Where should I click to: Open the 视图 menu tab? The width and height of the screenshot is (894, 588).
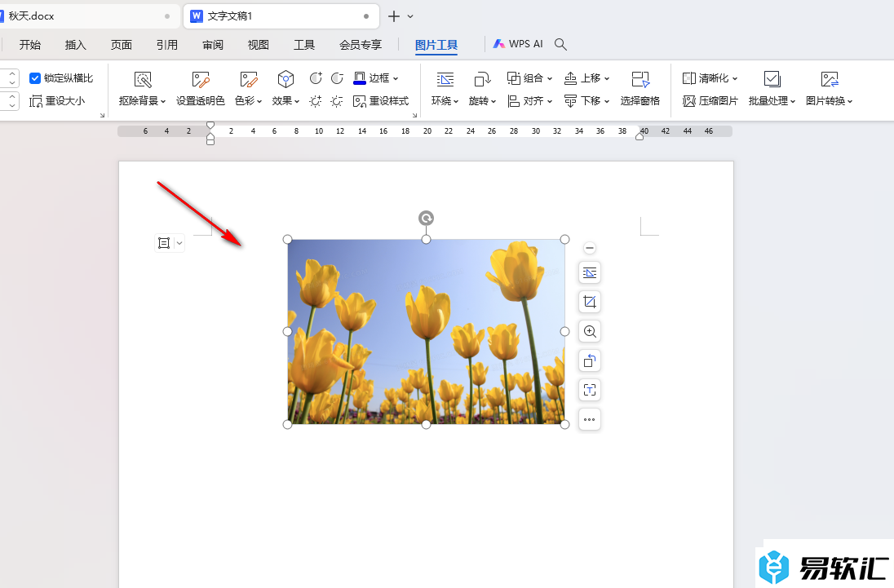click(259, 44)
